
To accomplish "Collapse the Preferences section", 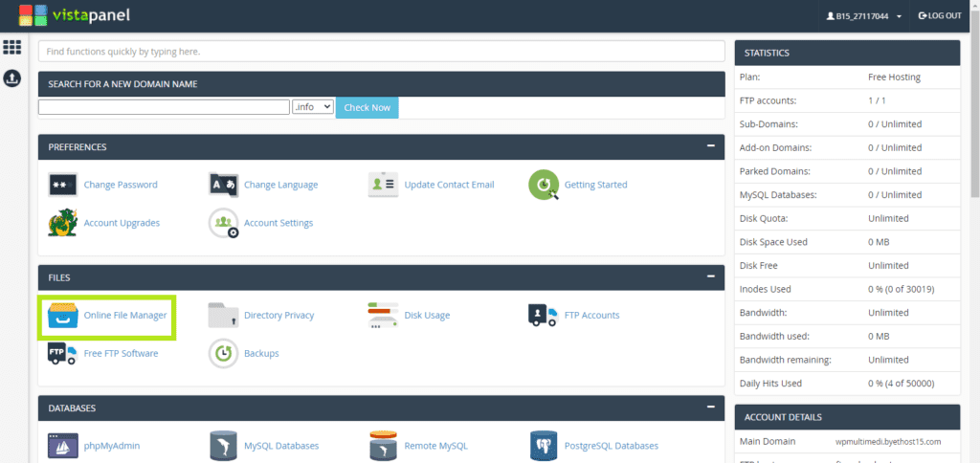I will (x=711, y=146).
